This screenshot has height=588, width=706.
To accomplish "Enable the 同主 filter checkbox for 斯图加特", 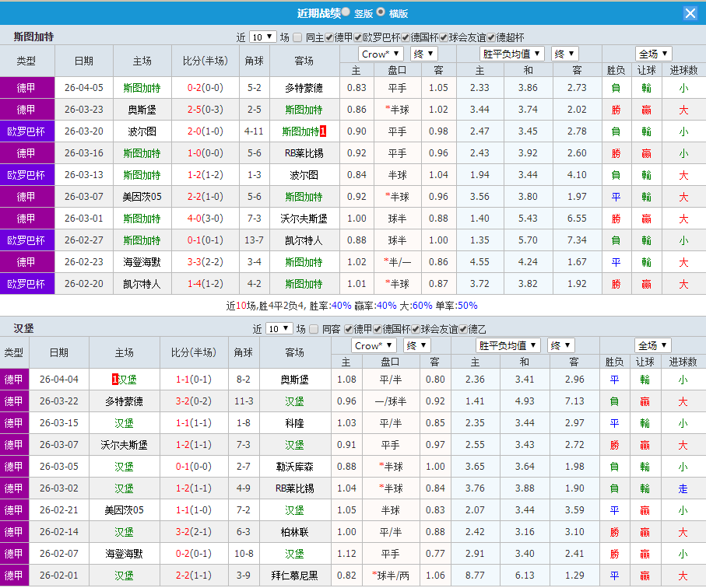I will 297,37.
